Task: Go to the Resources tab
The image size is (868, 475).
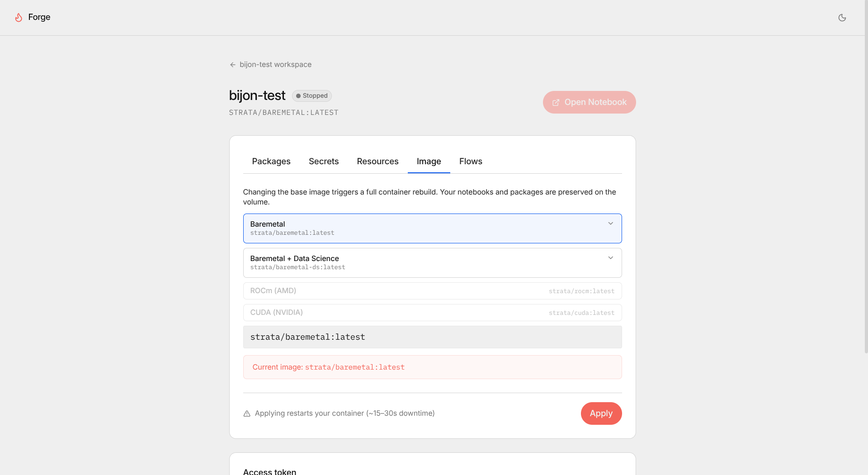Action: 378,161
